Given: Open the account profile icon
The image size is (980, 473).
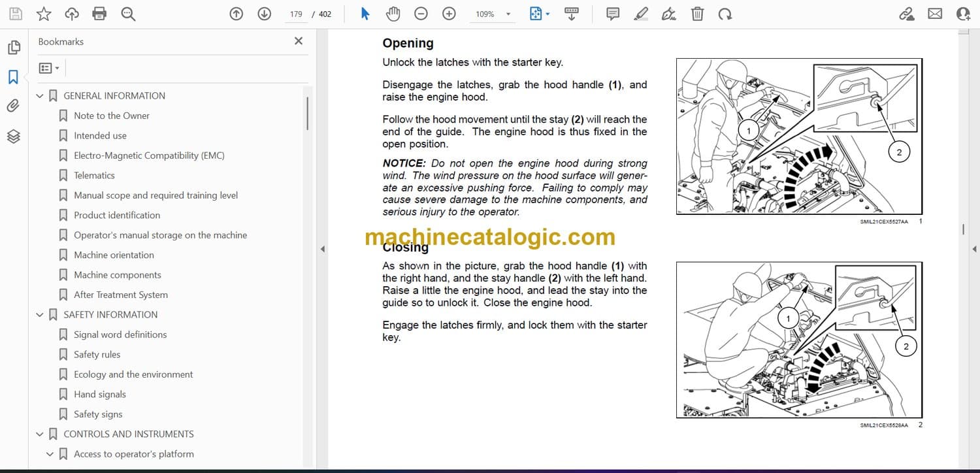Looking at the screenshot, I should [x=963, y=14].
